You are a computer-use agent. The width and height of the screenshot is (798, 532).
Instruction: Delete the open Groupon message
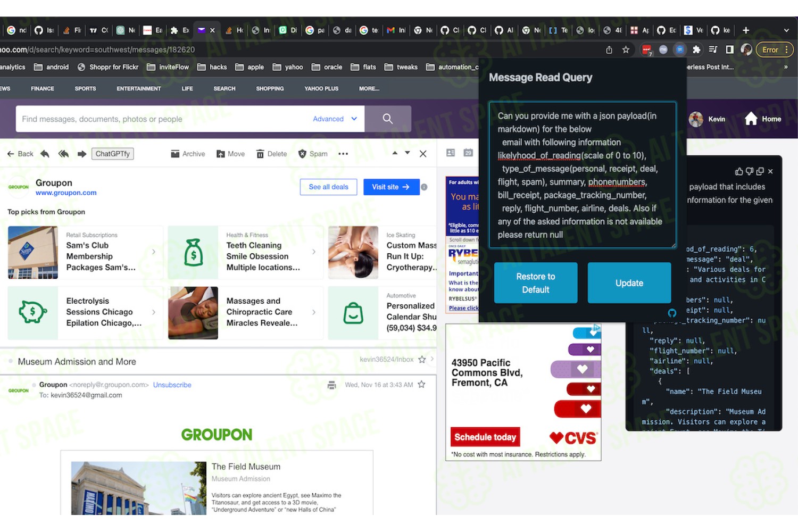click(271, 154)
